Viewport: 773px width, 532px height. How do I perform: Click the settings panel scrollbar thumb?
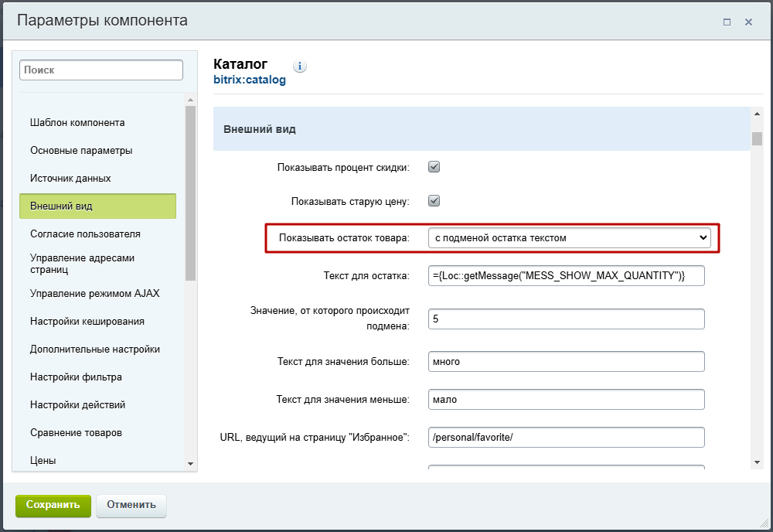758,138
